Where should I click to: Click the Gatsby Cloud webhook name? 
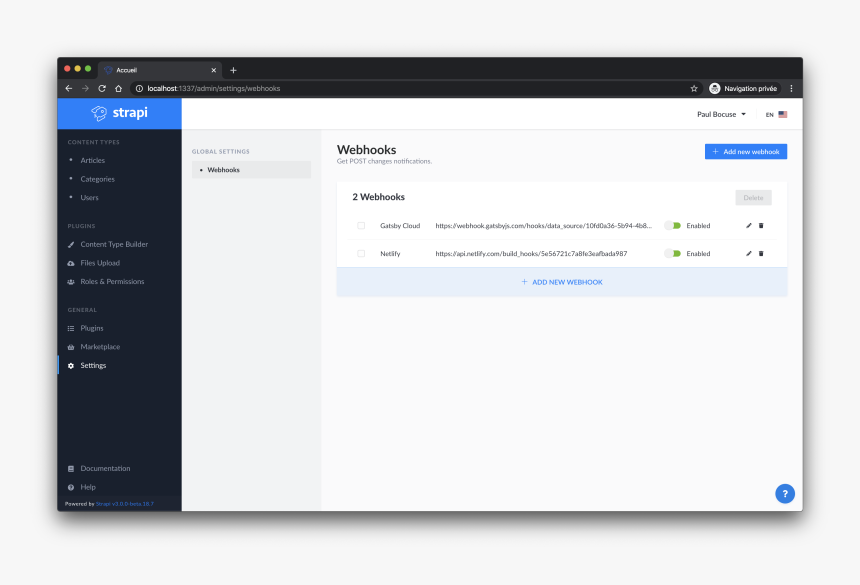(400, 225)
